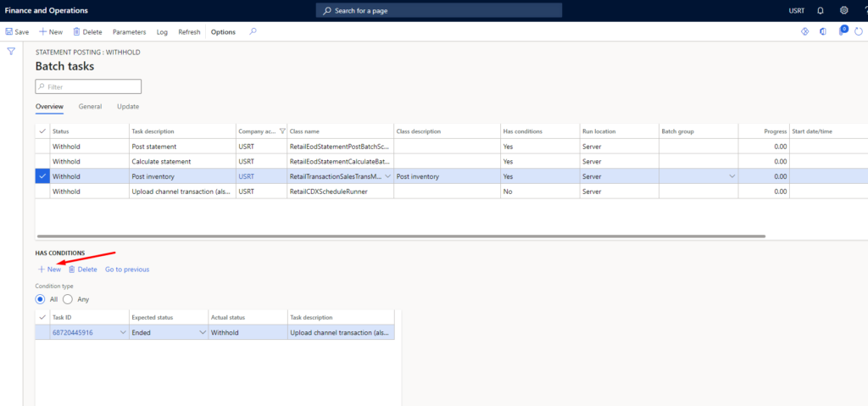This screenshot has height=406, width=868.
Task: Click the messages counter badge icon
Action: coord(843,31)
